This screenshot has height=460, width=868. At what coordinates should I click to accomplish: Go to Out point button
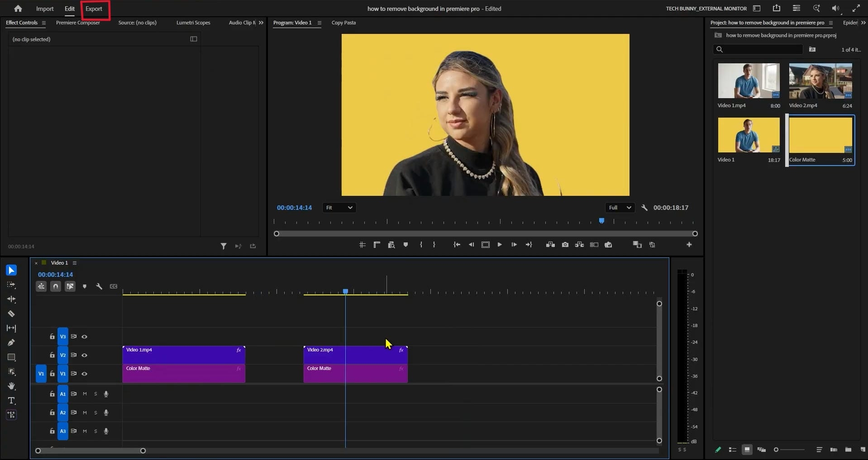pyautogui.click(x=529, y=245)
